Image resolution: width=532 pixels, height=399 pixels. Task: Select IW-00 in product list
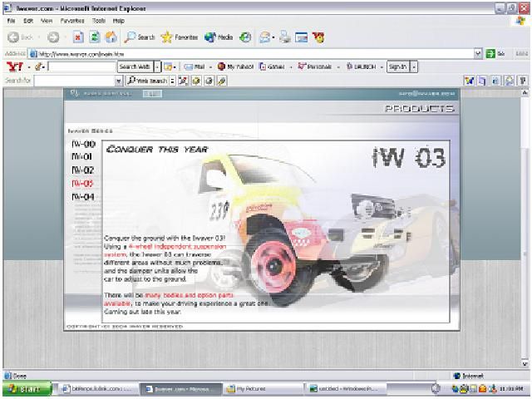[83, 144]
